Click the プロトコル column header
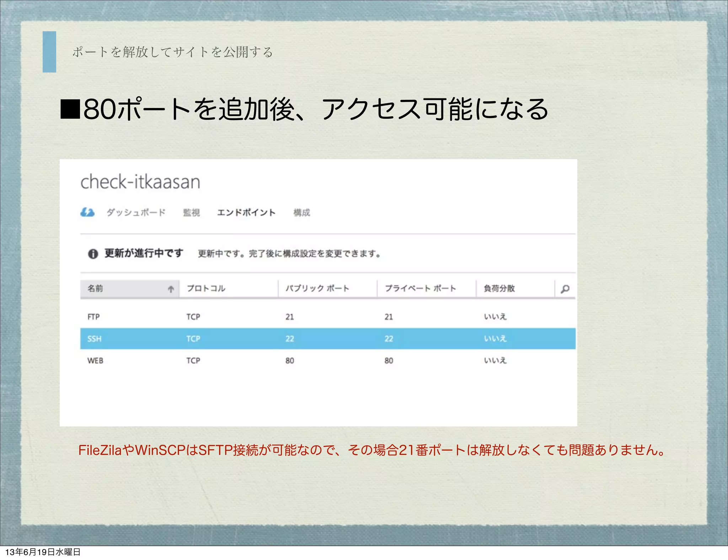Viewport: 728px width, 560px height. [x=229, y=289]
